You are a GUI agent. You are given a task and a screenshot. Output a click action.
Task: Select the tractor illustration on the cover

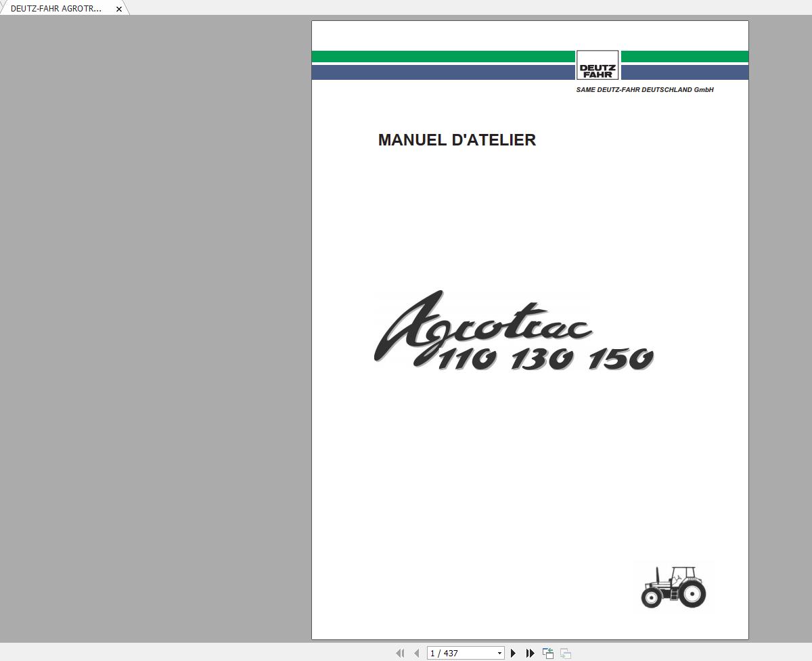tap(673, 587)
